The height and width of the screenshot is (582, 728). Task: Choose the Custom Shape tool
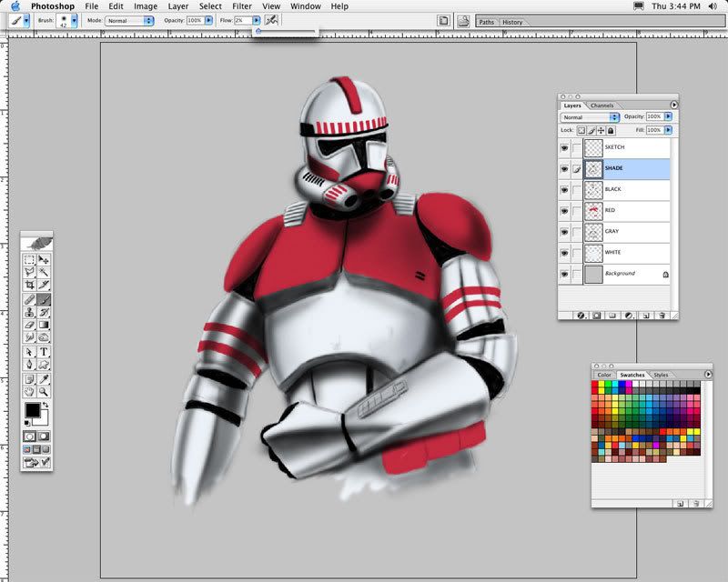[44, 365]
